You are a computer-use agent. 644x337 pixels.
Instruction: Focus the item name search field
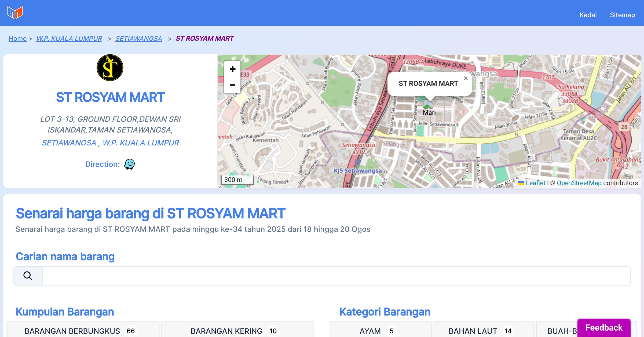tap(336, 276)
